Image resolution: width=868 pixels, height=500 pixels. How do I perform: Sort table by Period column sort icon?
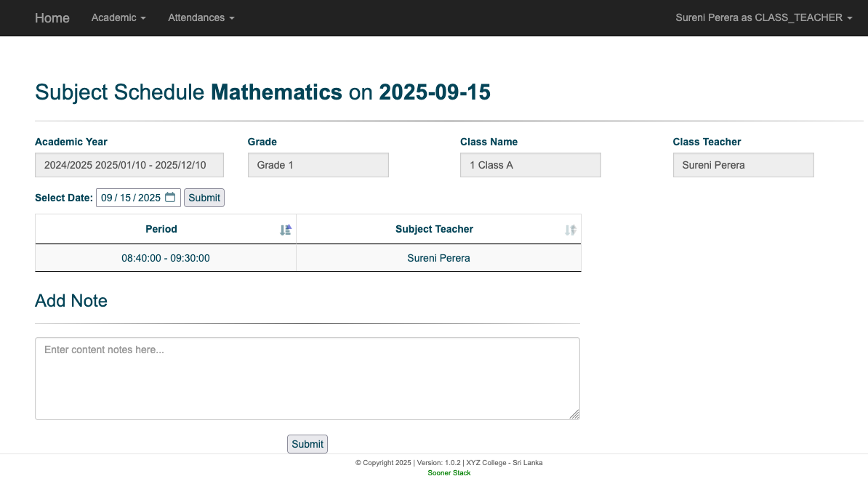(286, 230)
